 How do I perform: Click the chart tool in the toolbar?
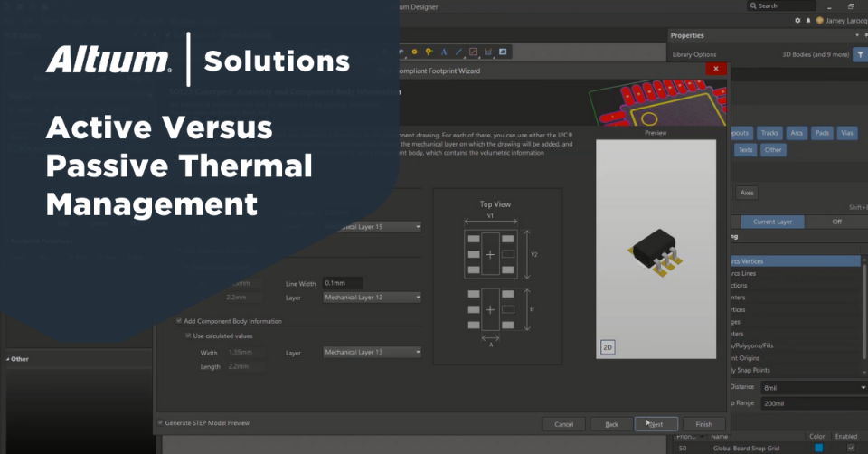coord(488,52)
